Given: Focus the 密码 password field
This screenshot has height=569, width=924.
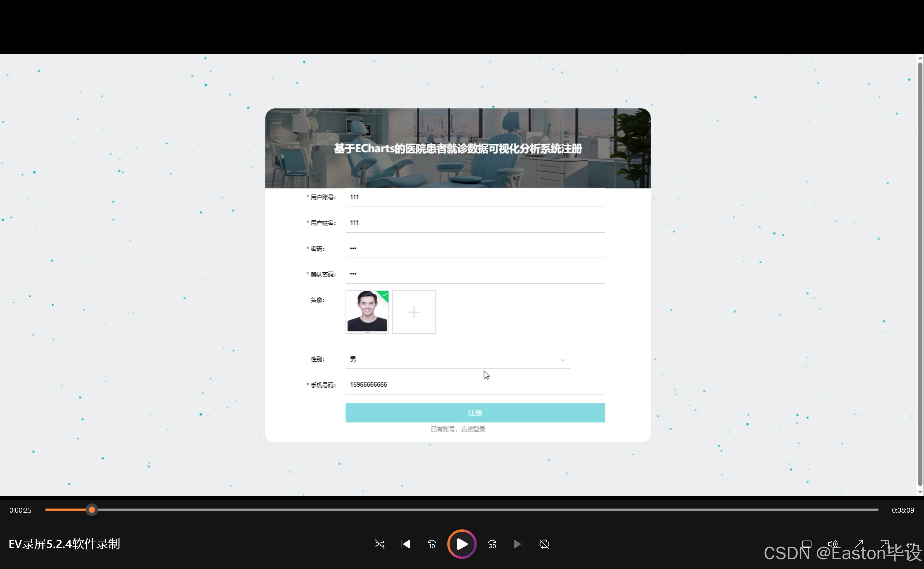Looking at the screenshot, I should pos(475,248).
